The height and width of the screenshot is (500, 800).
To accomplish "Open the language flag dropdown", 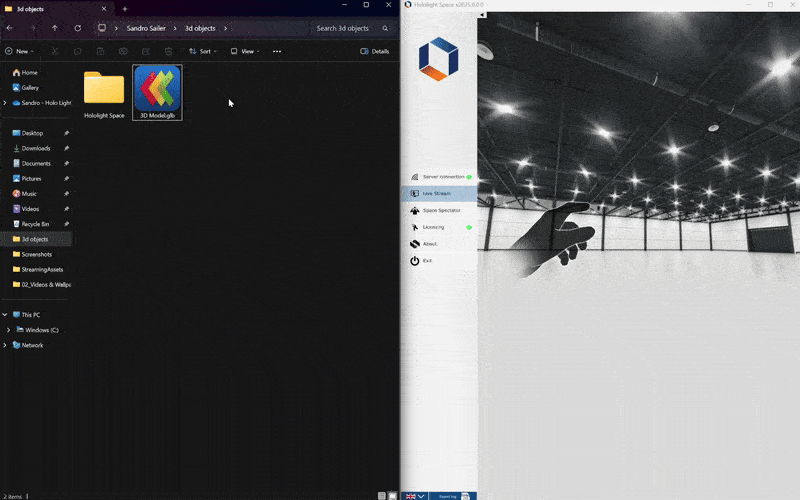I will click(414, 496).
